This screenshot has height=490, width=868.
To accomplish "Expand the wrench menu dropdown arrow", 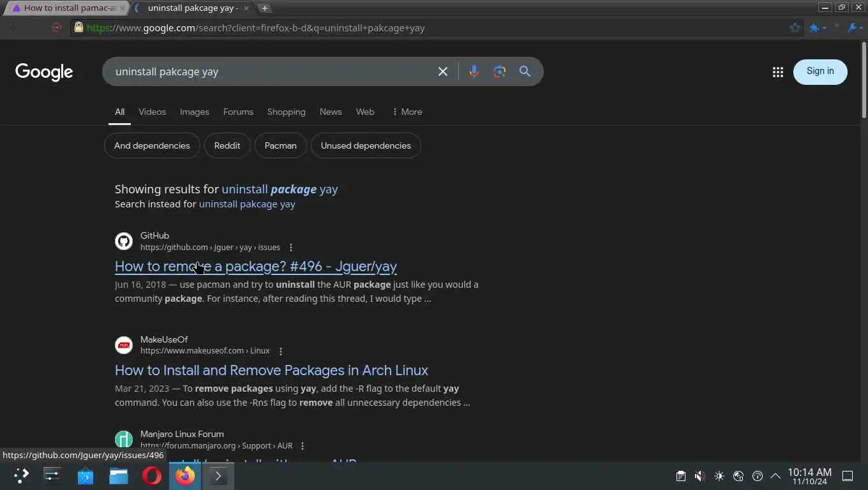I will point(861,28).
